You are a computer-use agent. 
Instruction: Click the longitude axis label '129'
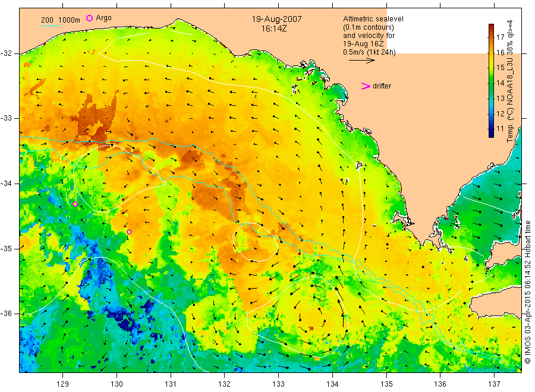point(63,384)
